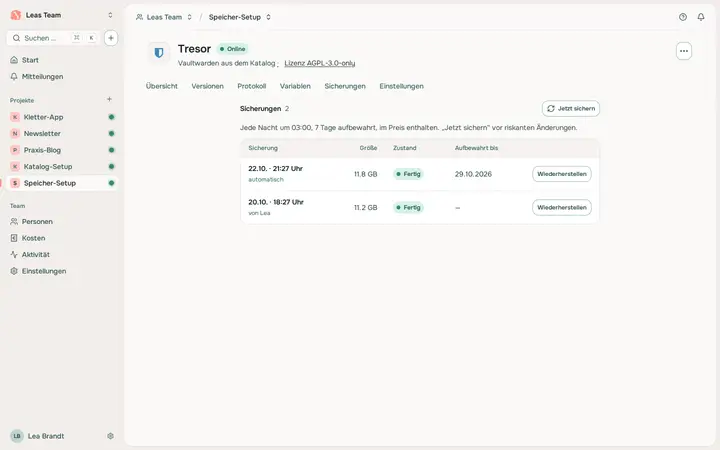Click Fertig badge of automatisch backup

(408, 174)
